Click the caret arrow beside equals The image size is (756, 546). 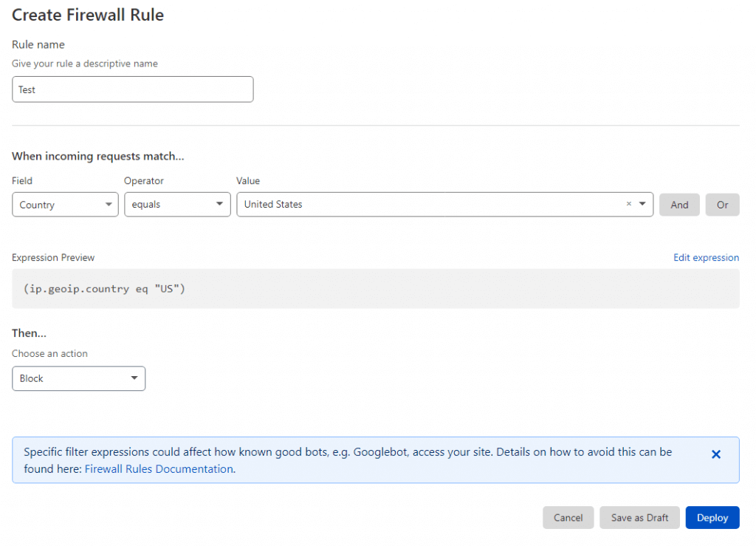[x=220, y=205]
